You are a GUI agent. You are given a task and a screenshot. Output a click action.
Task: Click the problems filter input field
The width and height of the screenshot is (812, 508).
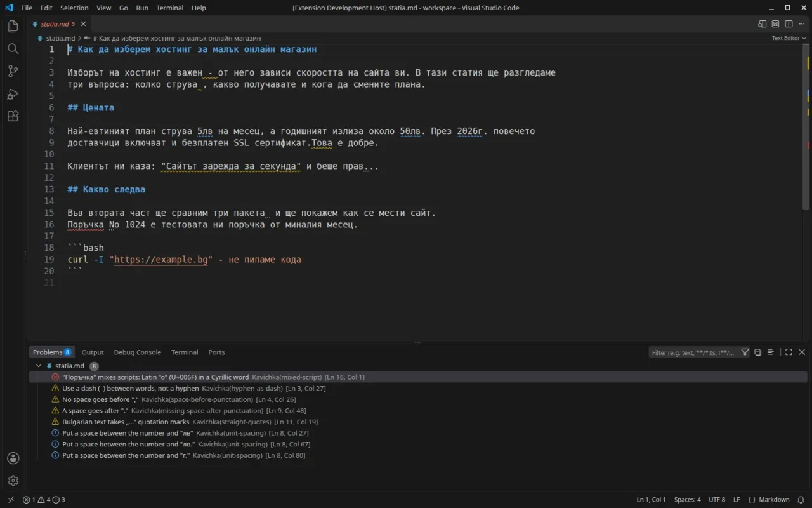[x=693, y=352]
